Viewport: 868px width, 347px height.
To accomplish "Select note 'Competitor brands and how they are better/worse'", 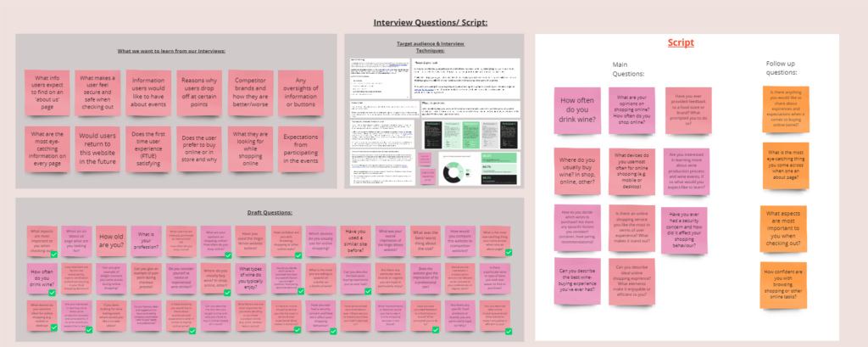I will (x=250, y=93).
